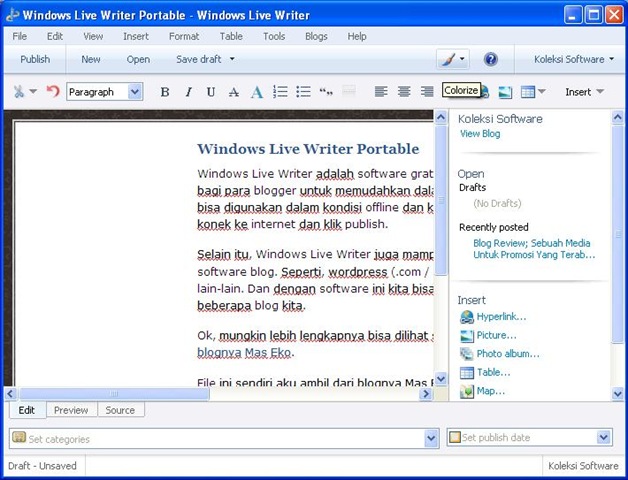628x480 pixels.
Task: Open the font color tool
Action: pyautogui.click(x=257, y=92)
